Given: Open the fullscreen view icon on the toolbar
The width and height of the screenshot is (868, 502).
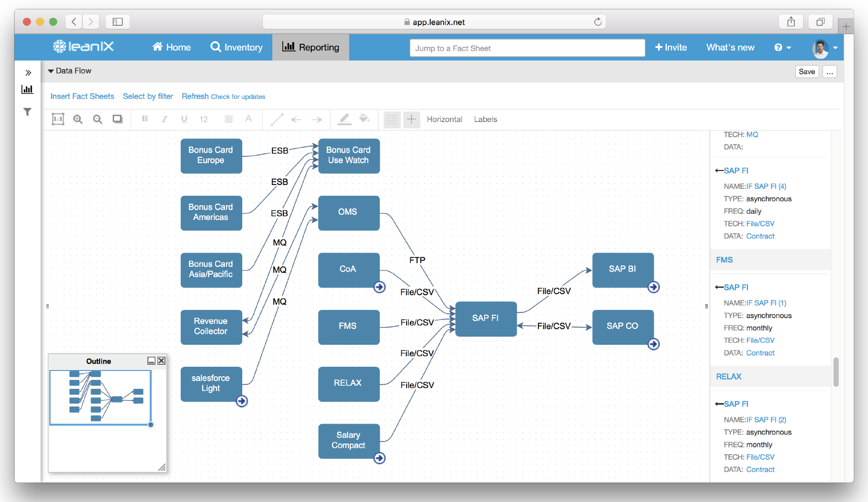Looking at the screenshot, I should 117,119.
